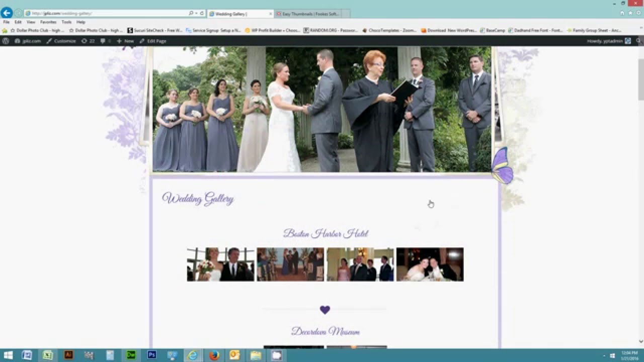Click the jpliz.com site link in admin bar
Image resolution: width=644 pixels, height=362 pixels.
(x=28, y=41)
